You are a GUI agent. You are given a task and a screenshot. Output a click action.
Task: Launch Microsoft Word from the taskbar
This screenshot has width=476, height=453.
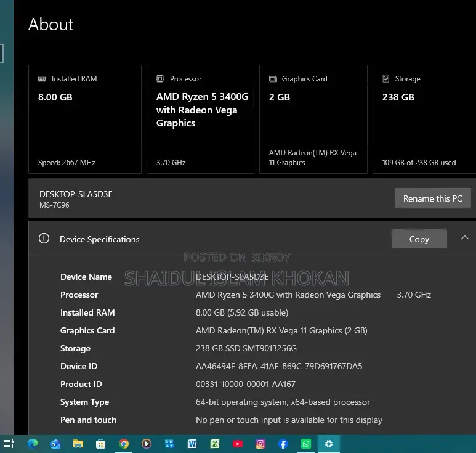(x=192, y=444)
